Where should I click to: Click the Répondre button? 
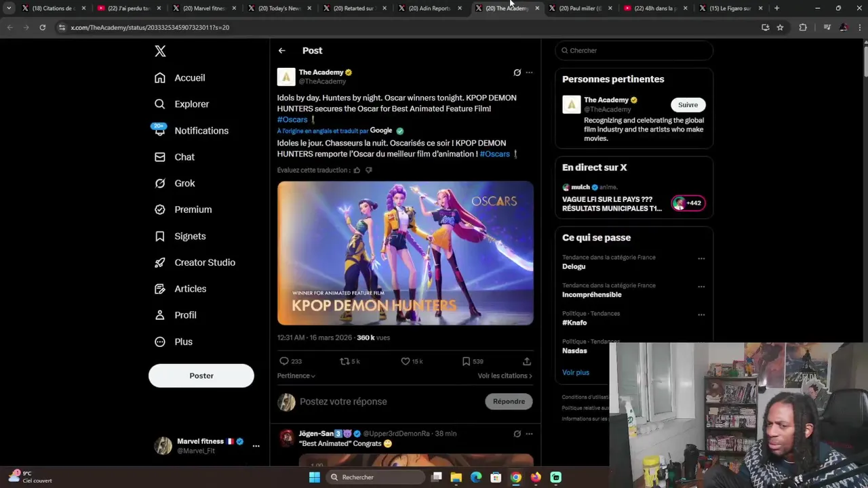[x=509, y=402]
